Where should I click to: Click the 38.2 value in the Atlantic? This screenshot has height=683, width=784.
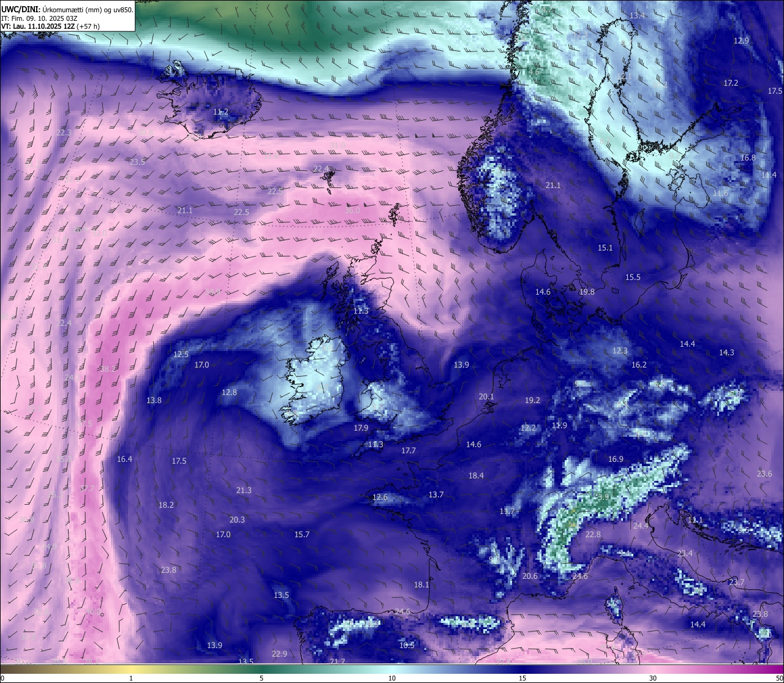click(x=108, y=369)
